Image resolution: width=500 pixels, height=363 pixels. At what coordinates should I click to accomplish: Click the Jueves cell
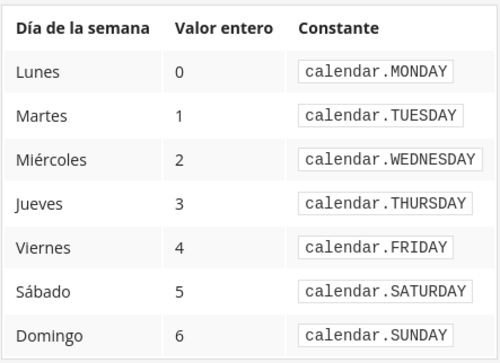pyautogui.click(x=83, y=204)
